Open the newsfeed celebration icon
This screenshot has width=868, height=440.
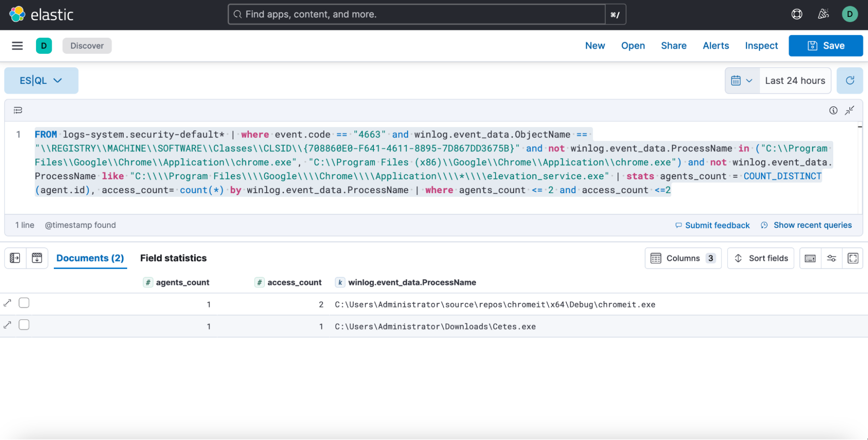(x=823, y=14)
